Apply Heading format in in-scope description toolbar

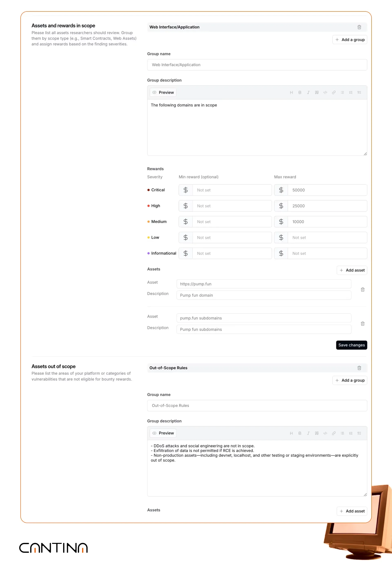(291, 92)
